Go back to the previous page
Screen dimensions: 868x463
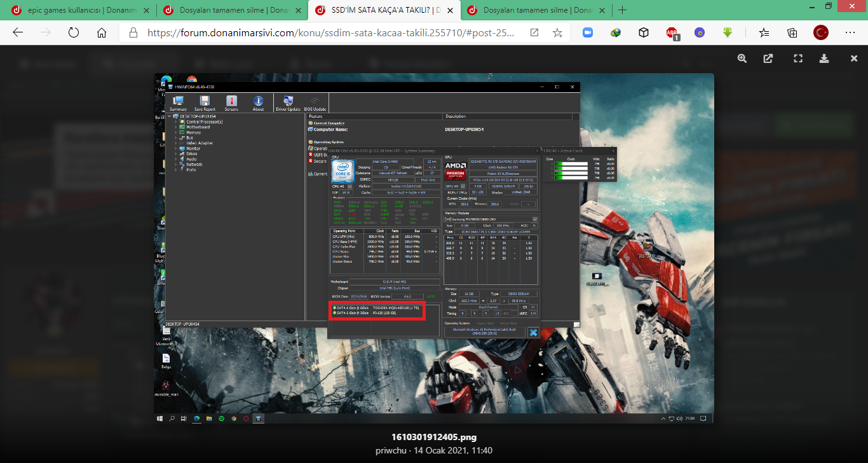point(18,33)
